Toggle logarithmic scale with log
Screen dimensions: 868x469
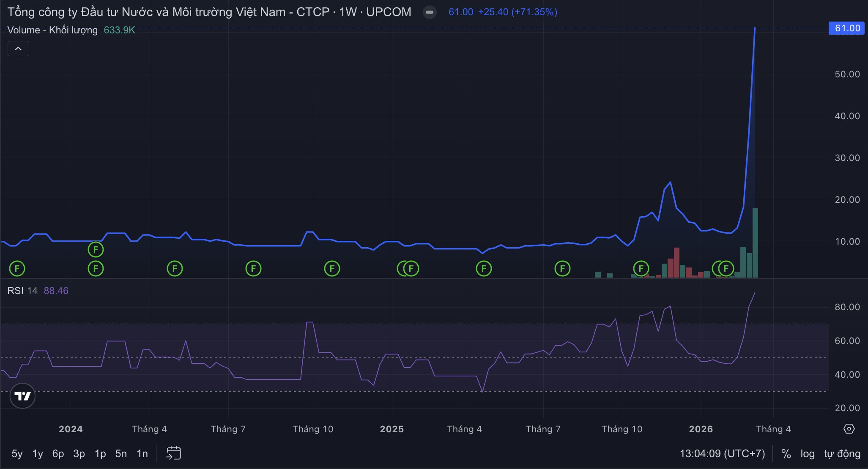point(807,454)
